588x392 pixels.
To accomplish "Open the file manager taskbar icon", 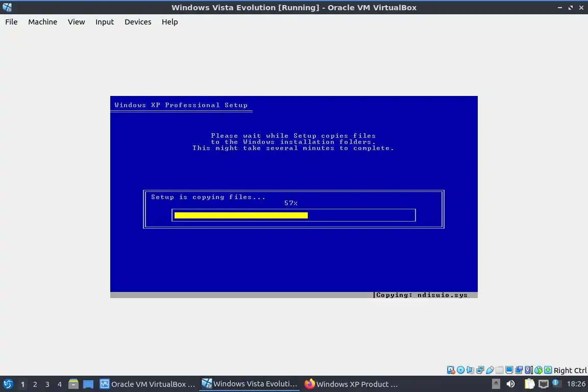I will tap(73, 384).
